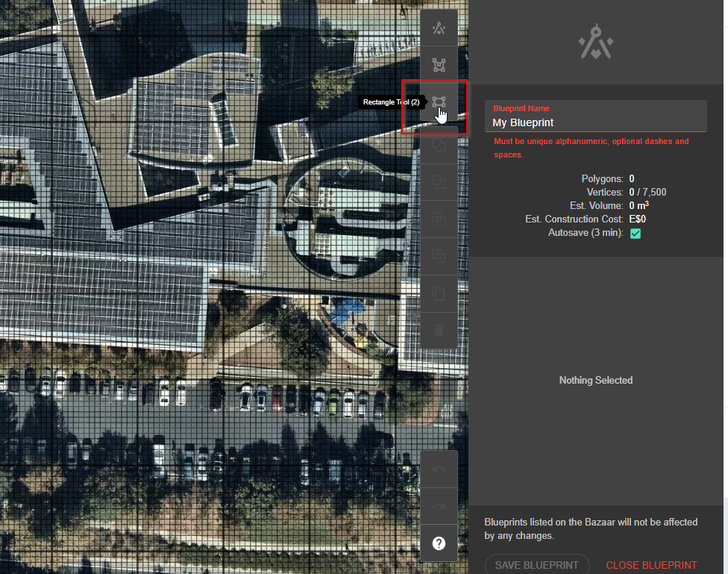Click the "Nothing Selected" panel text

tap(595, 381)
